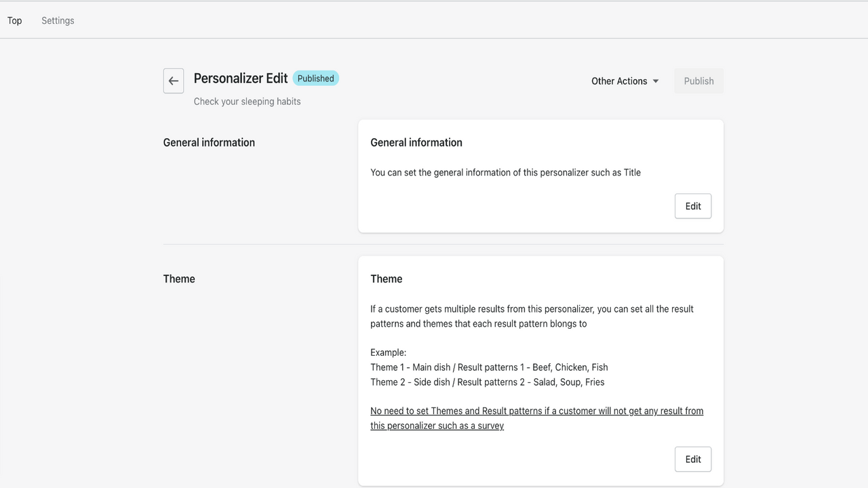868x488 pixels.
Task: Click the Theme 1 Main dish example text
Action: (489, 367)
